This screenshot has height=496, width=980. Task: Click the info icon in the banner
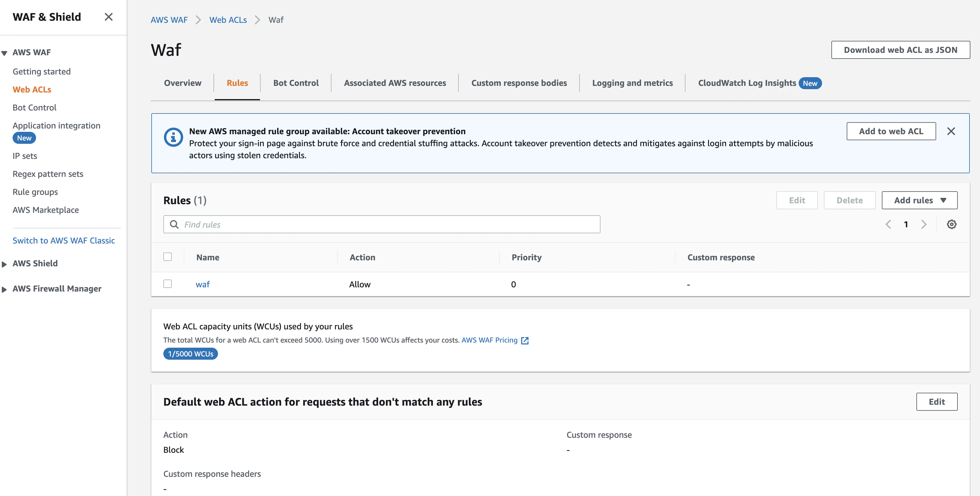click(x=173, y=137)
